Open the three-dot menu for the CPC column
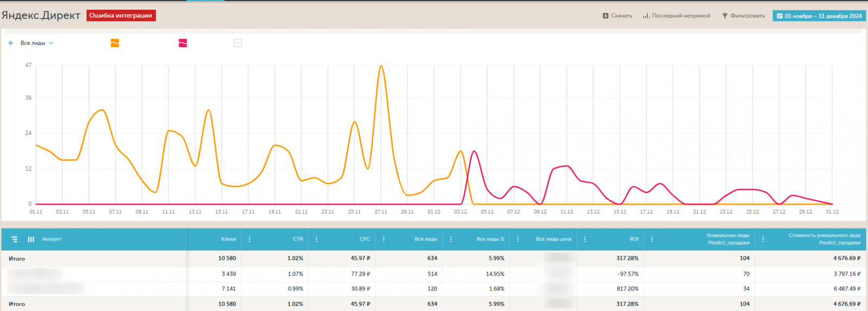This screenshot has height=311, width=868. click(384, 239)
